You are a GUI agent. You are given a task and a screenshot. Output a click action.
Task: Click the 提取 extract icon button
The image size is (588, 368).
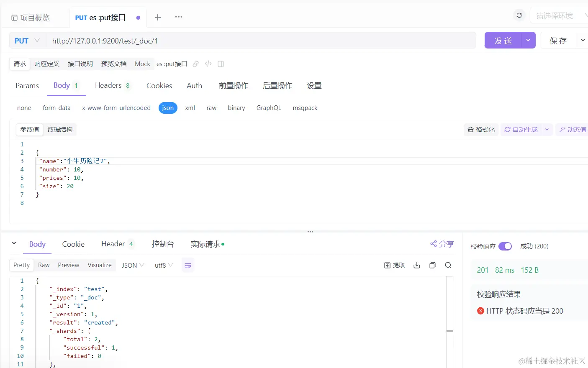pyautogui.click(x=394, y=265)
